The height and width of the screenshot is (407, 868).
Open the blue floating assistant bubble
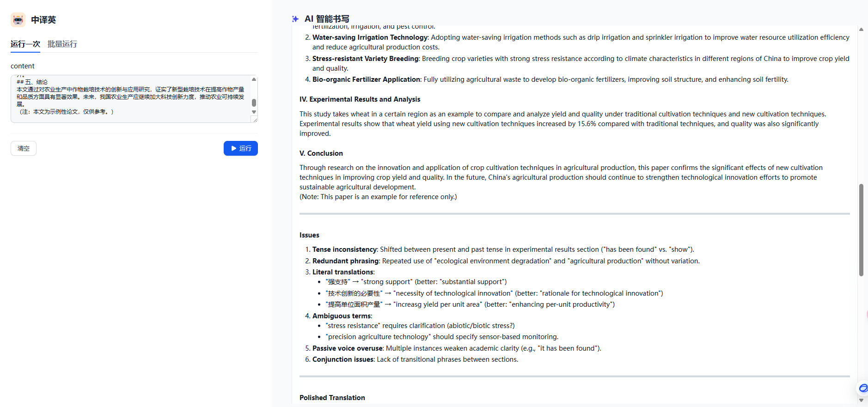click(863, 388)
